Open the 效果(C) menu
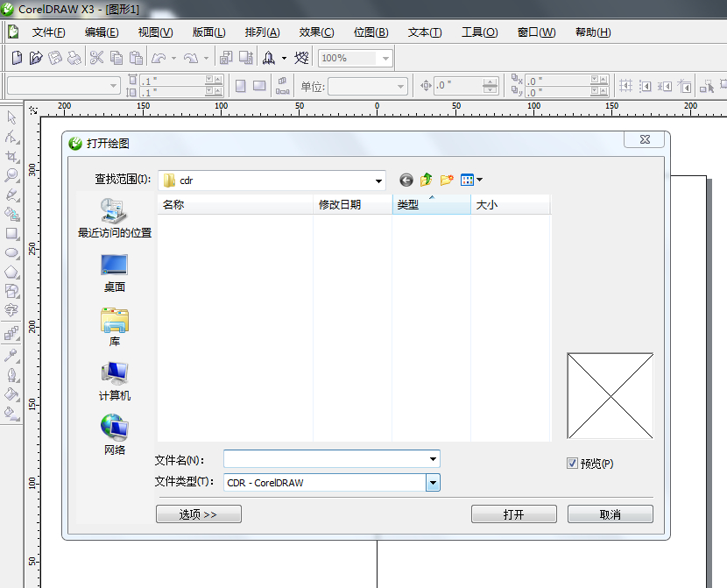 pos(317,32)
